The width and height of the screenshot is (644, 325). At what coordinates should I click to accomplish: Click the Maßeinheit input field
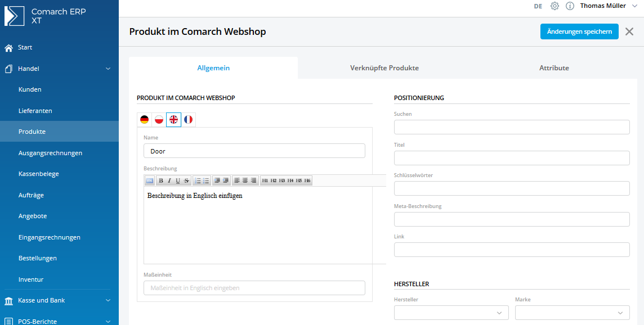coord(254,288)
